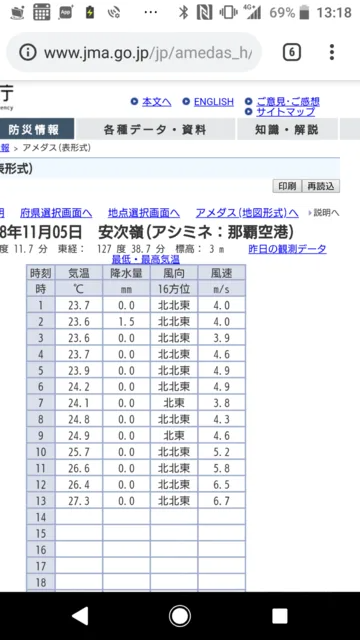Tap the Android home circle button
The width and height of the screenshot is (360, 640).
point(180,616)
